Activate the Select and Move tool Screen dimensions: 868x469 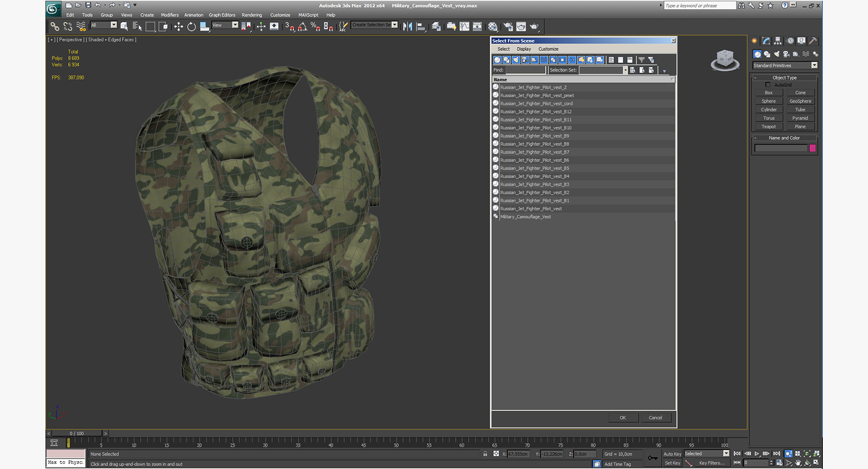tap(178, 26)
